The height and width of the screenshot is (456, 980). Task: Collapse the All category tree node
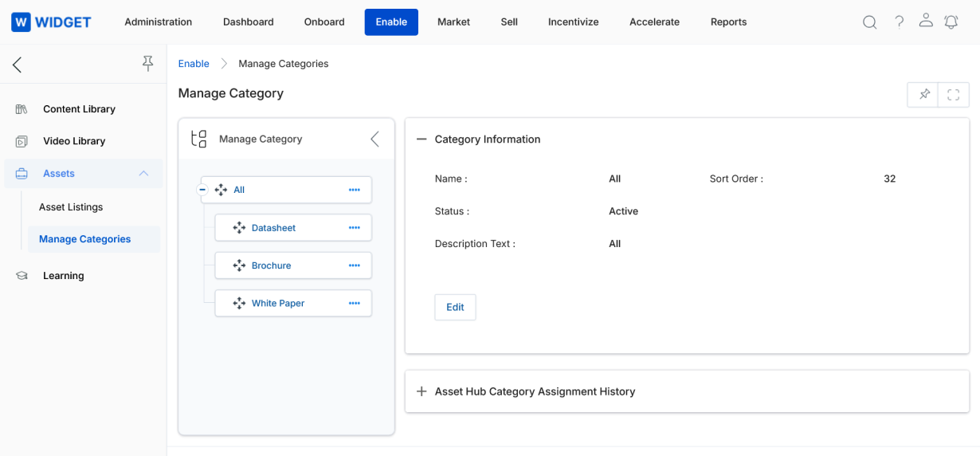click(x=202, y=190)
